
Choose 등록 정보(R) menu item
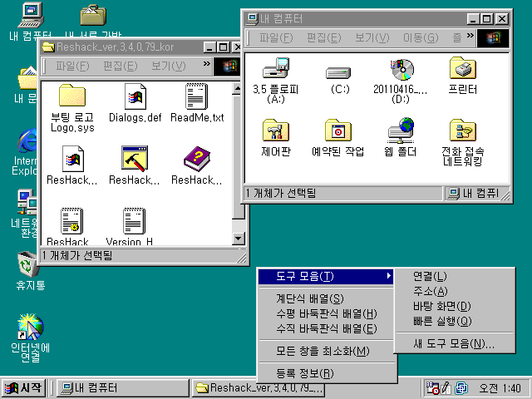click(326, 373)
